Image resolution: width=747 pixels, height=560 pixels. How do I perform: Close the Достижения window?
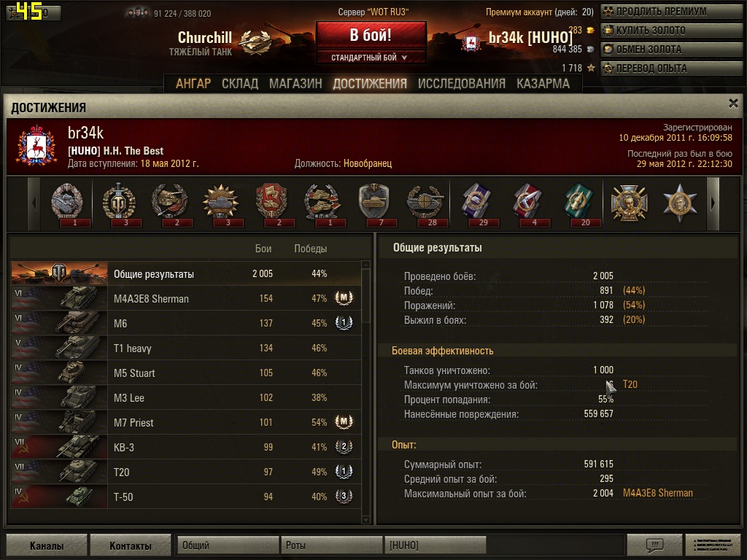733,104
